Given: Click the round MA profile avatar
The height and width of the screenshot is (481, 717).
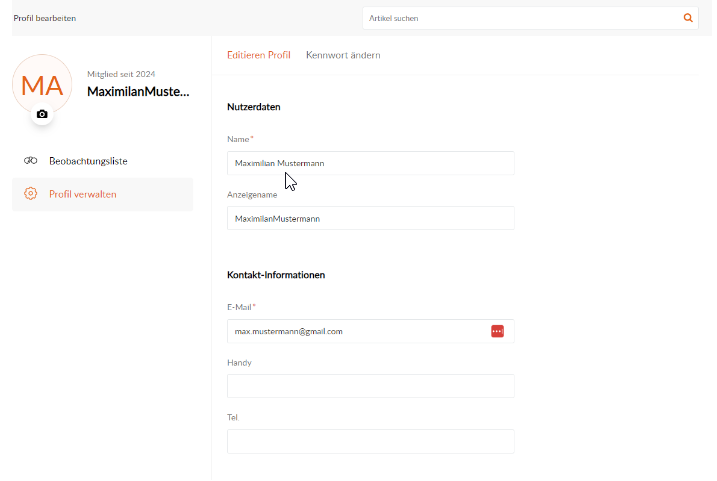Looking at the screenshot, I should (x=42, y=85).
